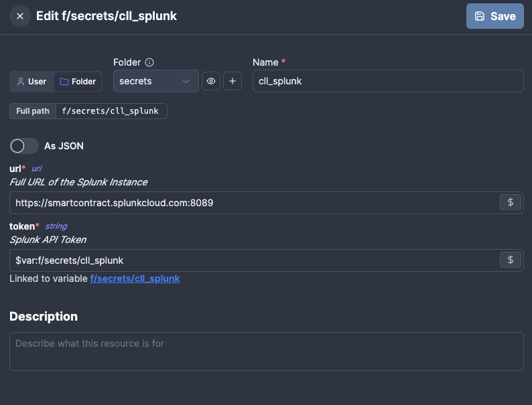
Task: Insert variable into url with dollar icon
Action: click(511, 202)
